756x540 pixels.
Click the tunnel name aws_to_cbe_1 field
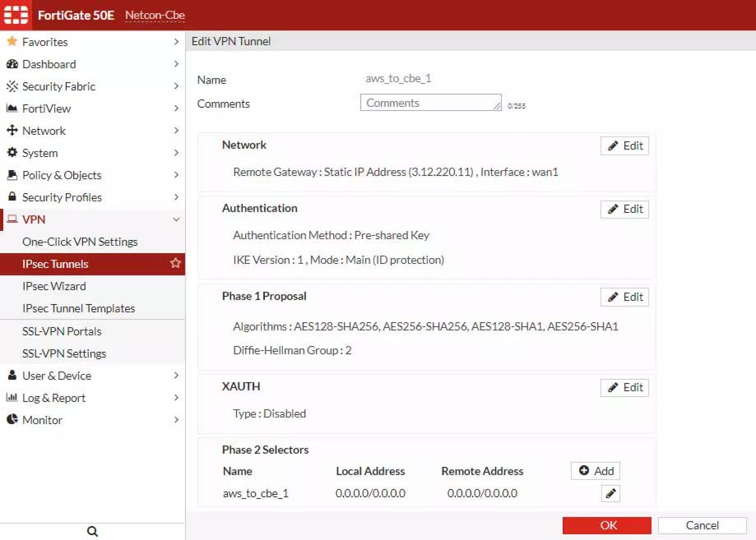(398, 78)
